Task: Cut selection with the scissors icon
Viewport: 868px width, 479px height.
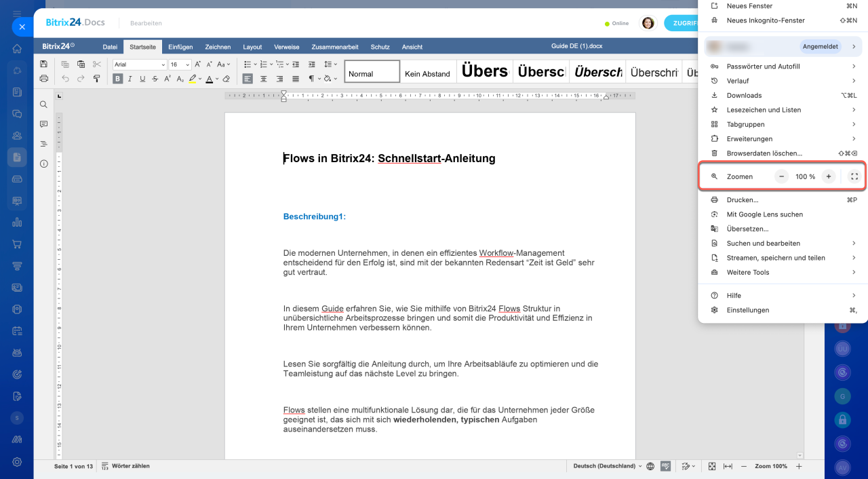Action: tap(96, 64)
